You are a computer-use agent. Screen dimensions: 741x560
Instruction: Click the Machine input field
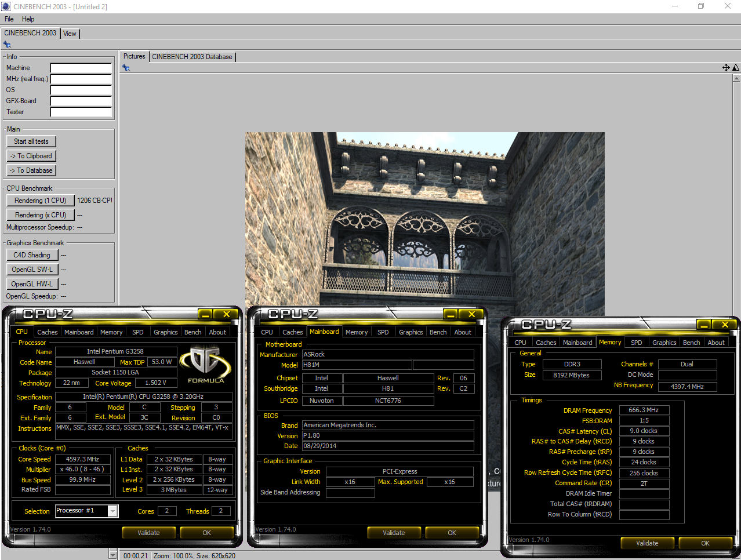[81, 68]
